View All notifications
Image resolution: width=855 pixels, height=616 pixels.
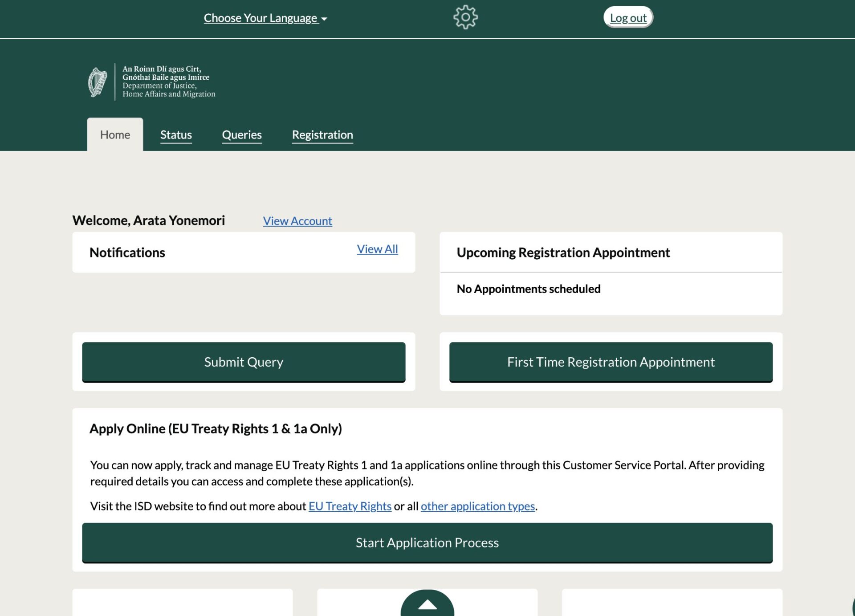click(377, 249)
